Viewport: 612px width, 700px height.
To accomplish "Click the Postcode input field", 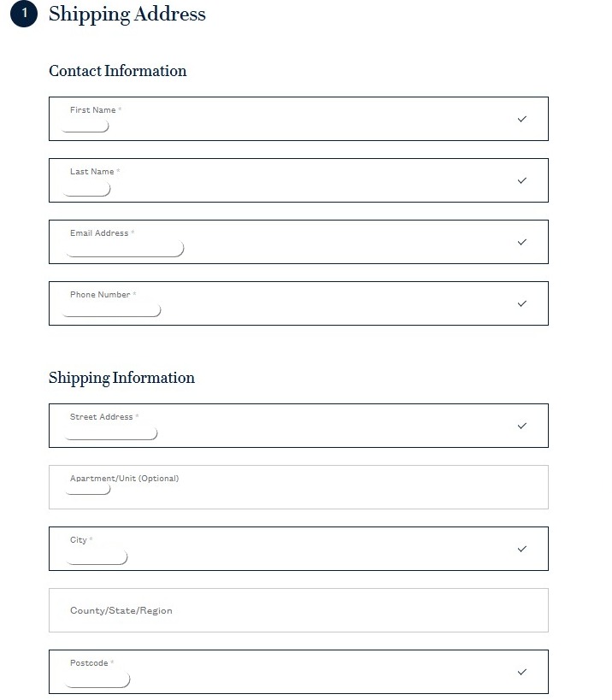I will tap(298, 672).
